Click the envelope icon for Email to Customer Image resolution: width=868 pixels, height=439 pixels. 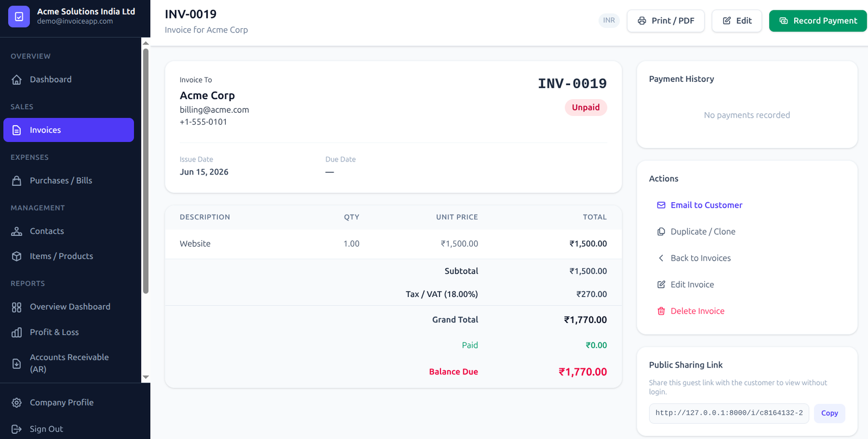coord(661,205)
